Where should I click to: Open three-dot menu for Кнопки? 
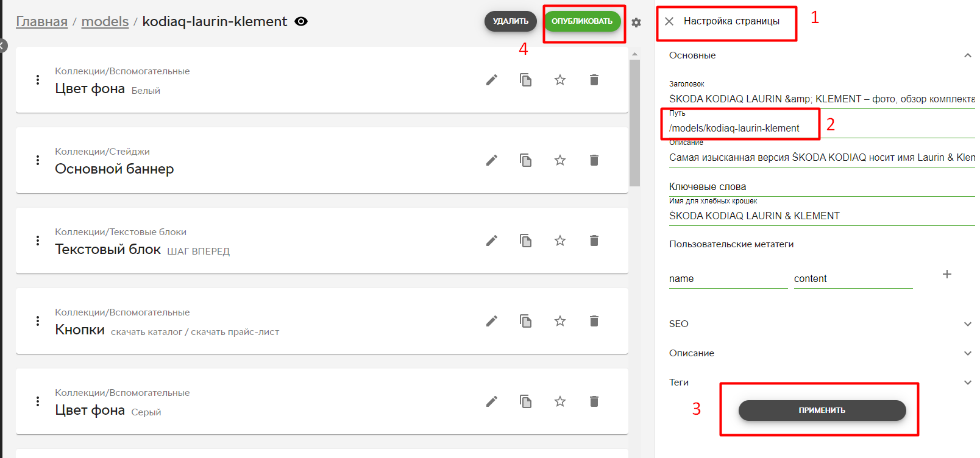[x=38, y=321]
